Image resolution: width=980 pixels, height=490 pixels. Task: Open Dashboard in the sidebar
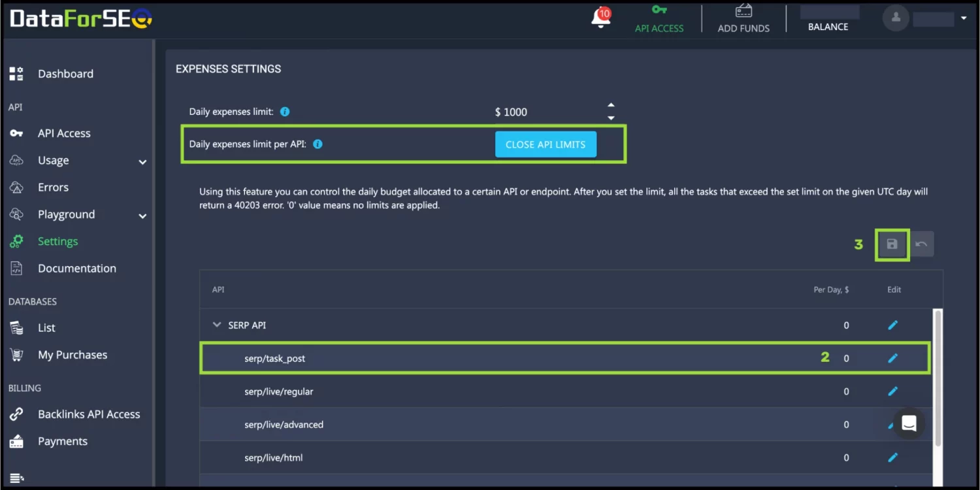point(65,74)
